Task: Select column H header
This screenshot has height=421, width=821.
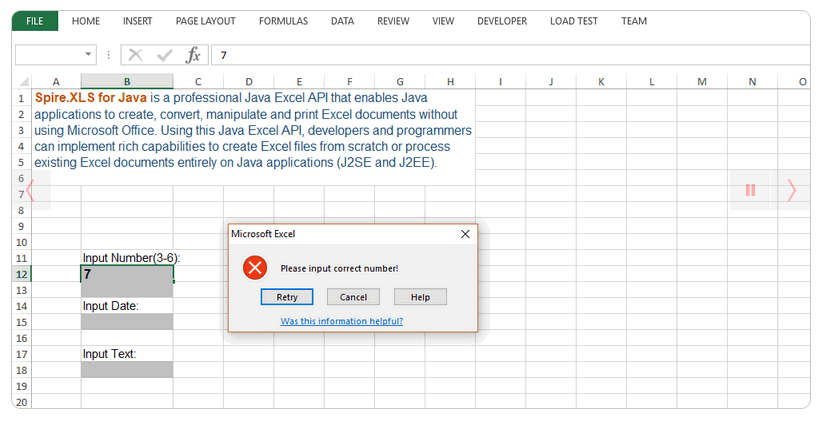Action: pos(450,82)
